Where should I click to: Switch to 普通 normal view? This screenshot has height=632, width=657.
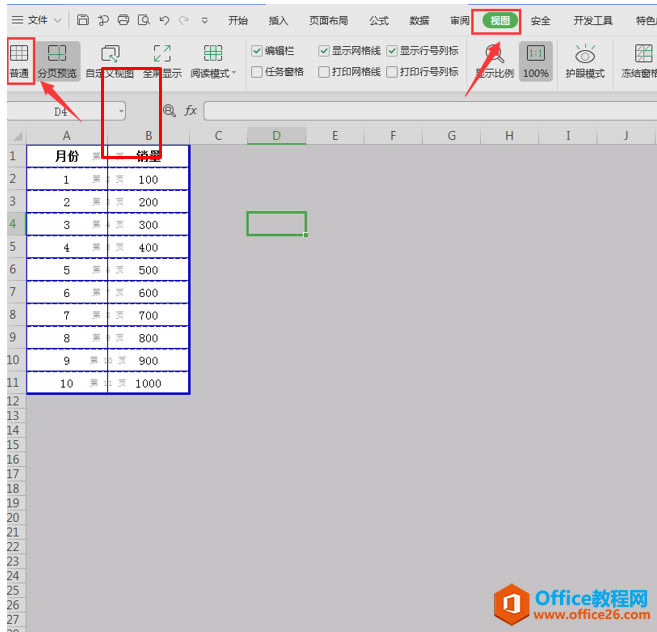(x=19, y=61)
